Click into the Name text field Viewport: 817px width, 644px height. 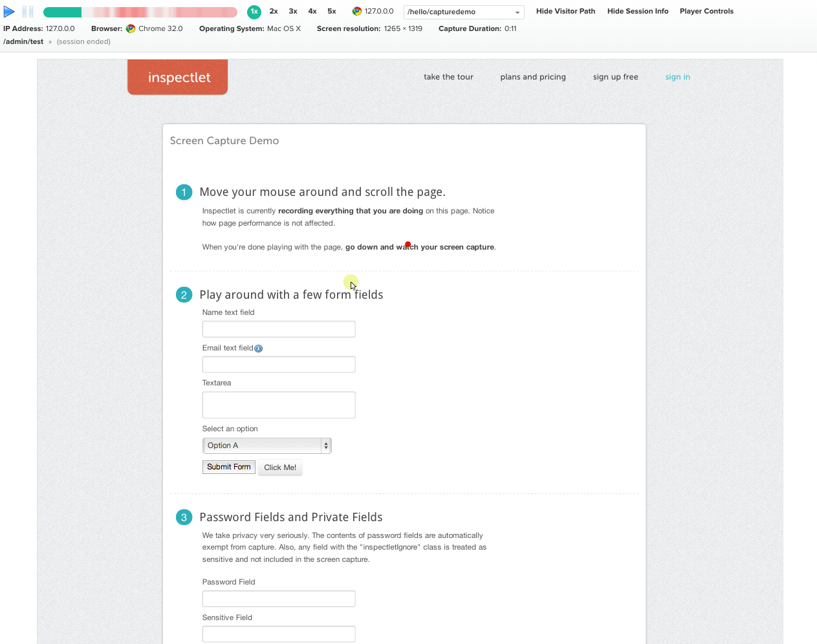click(x=279, y=329)
